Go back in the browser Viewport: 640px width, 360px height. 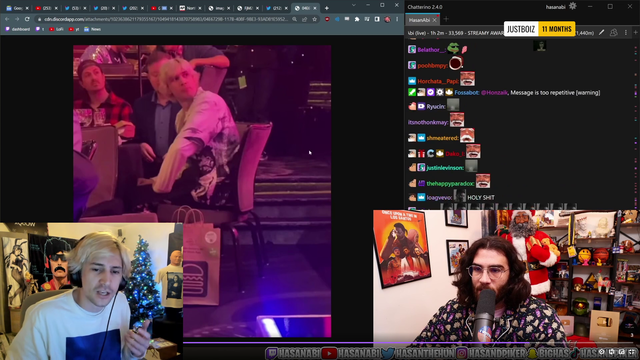coord(7,19)
